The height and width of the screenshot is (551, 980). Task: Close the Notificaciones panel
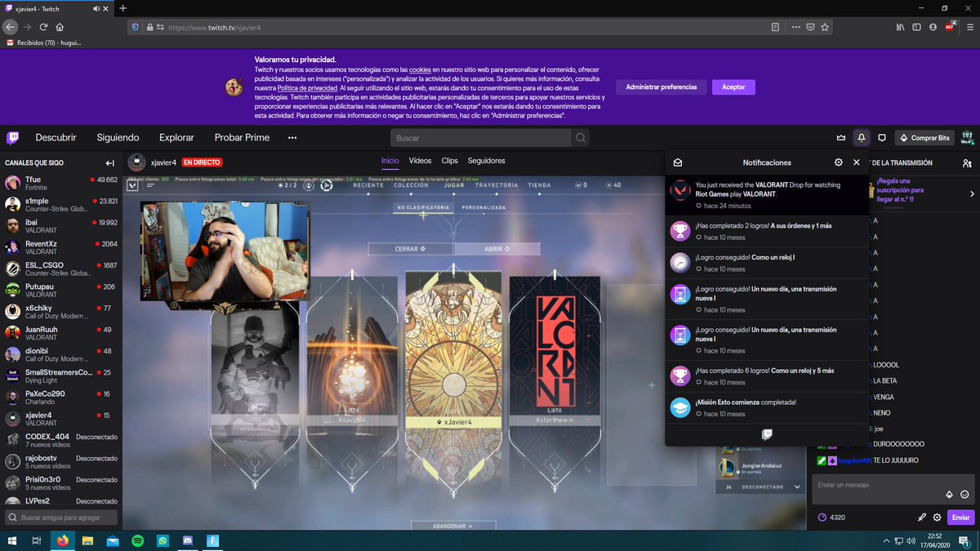857,162
